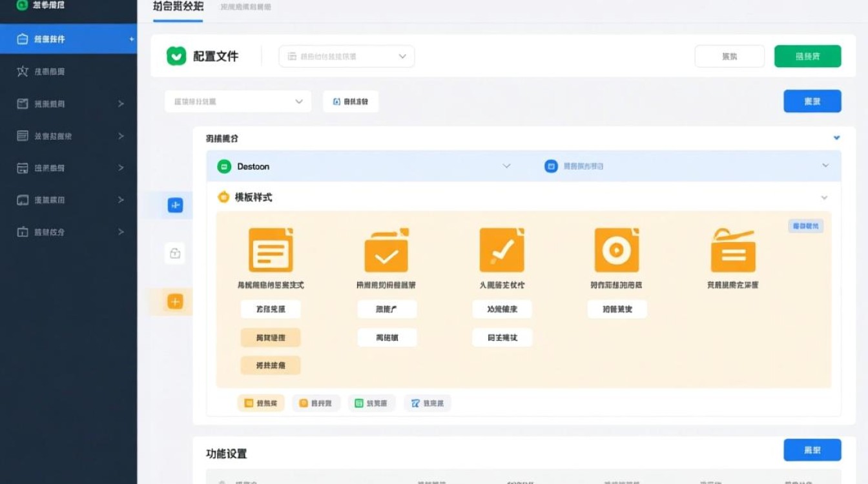Screen dimensions: 868x484
Task: Select the camera-disc template style icon
Action: tap(617, 250)
